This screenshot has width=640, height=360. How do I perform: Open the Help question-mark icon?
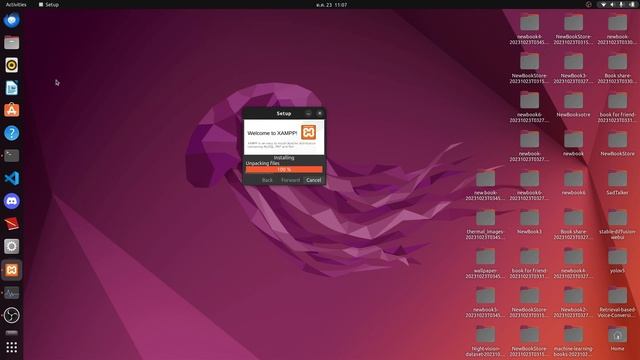pos(11,133)
